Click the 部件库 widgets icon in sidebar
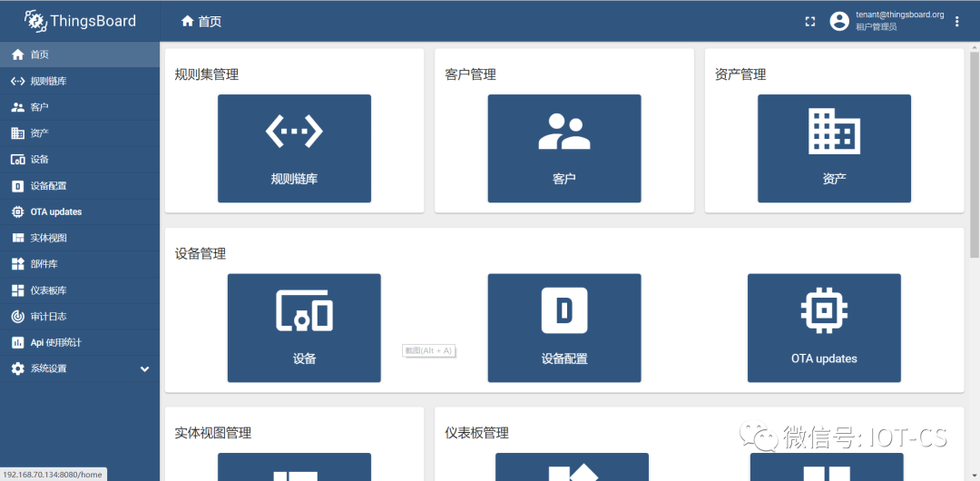Viewport: 980px width, 481px height. tap(17, 264)
